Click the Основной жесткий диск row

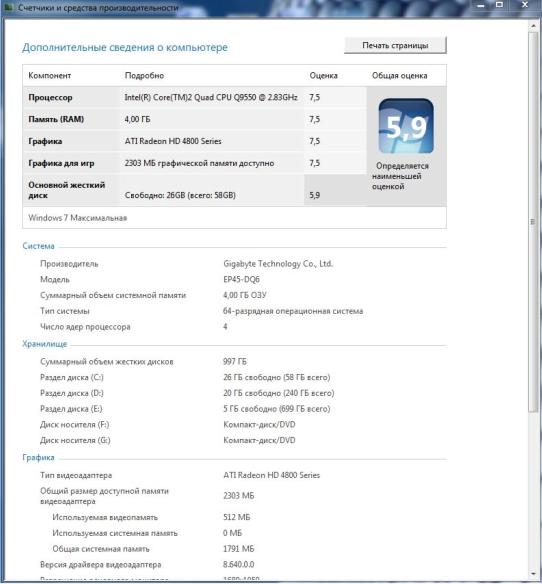[195, 190]
